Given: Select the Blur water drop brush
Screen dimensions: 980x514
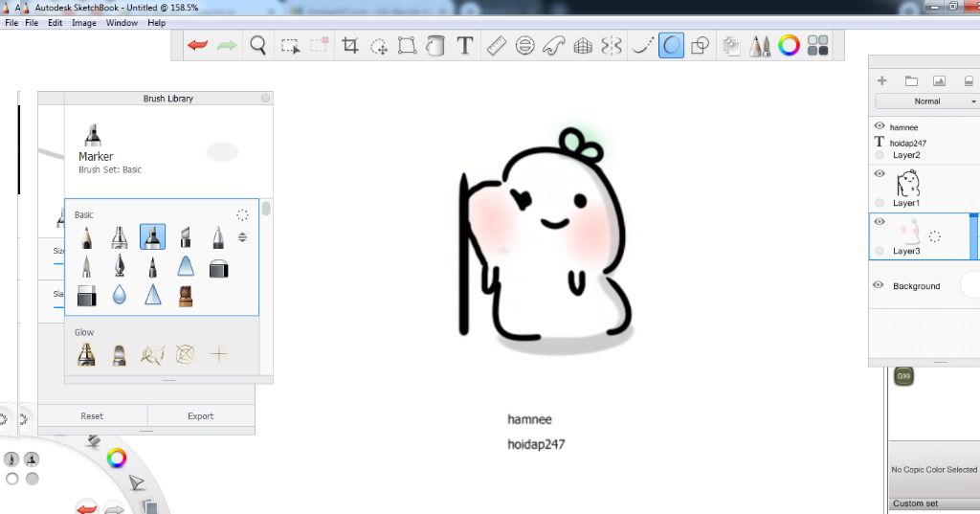Looking at the screenshot, I should point(120,295).
